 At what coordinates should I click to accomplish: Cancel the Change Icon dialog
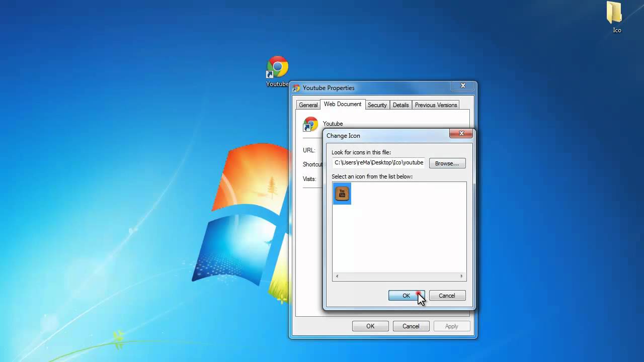446,296
